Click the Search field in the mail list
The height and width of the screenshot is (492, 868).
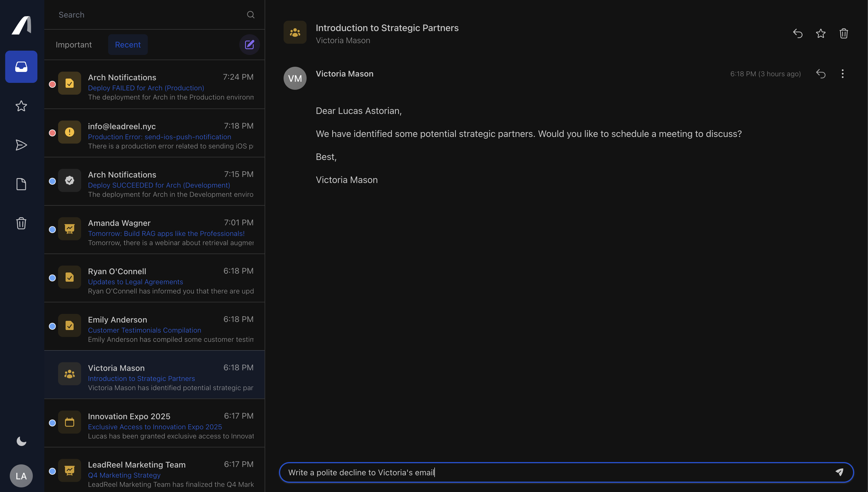pos(149,15)
